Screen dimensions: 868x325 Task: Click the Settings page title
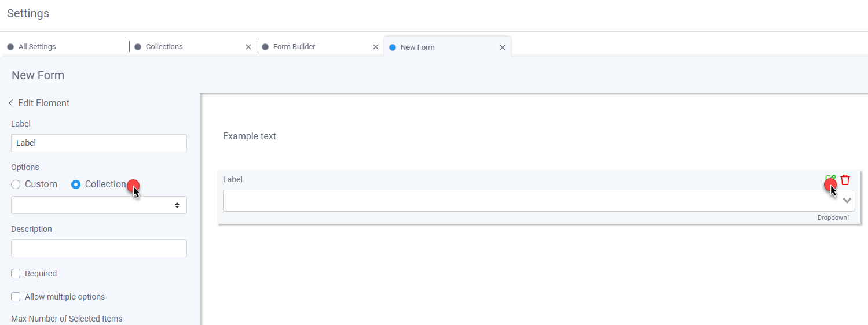pos(28,13)
